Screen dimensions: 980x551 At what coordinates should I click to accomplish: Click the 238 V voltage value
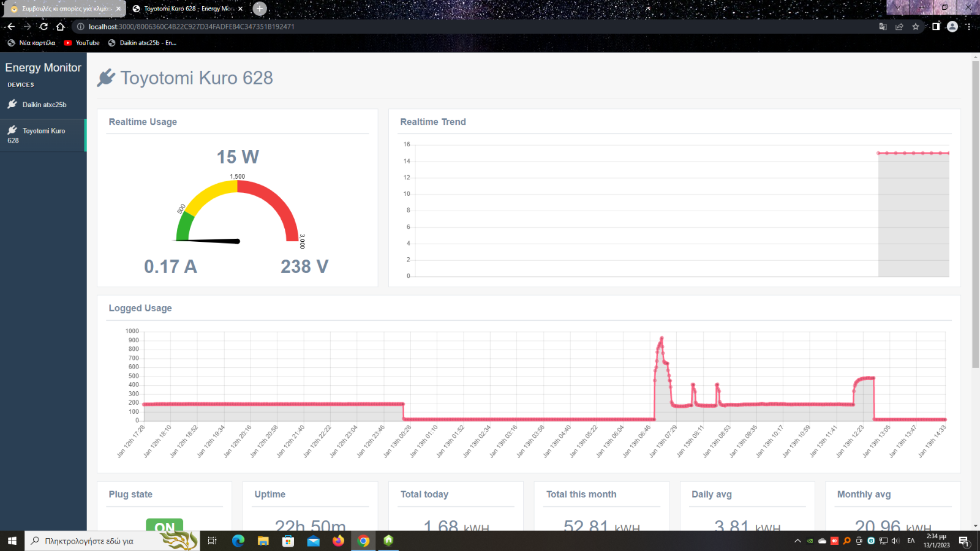click(304, 267)
